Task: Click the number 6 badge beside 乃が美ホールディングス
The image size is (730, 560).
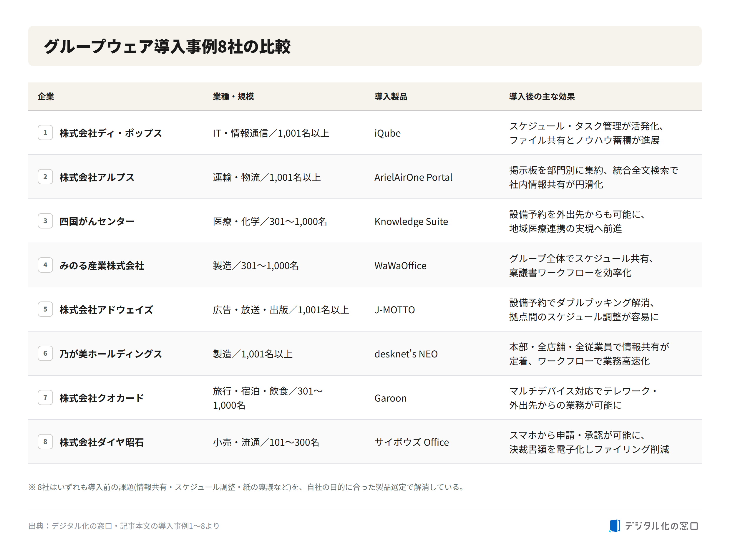Action: (x=45, y=353)
